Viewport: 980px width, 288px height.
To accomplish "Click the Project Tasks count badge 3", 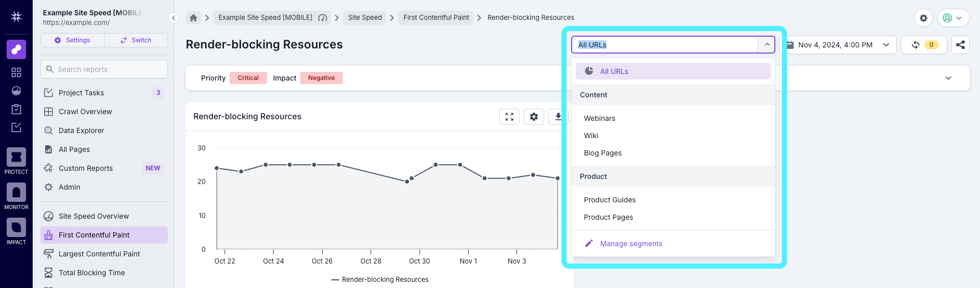I will tap(158, 93).
